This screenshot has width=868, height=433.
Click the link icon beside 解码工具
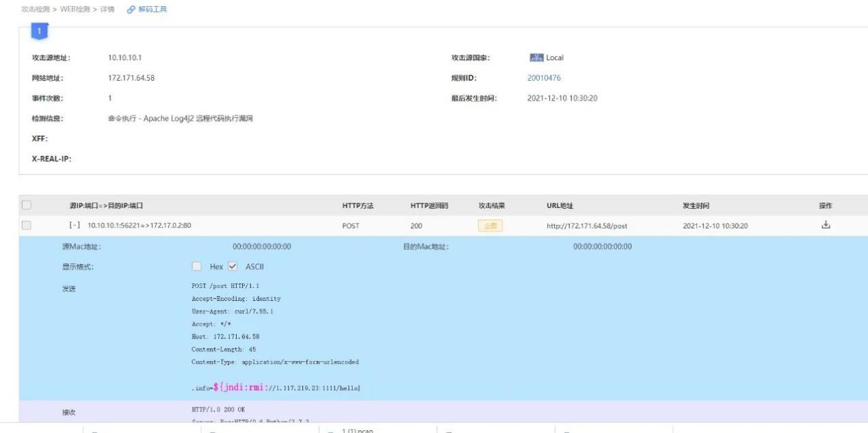point(131,9)
